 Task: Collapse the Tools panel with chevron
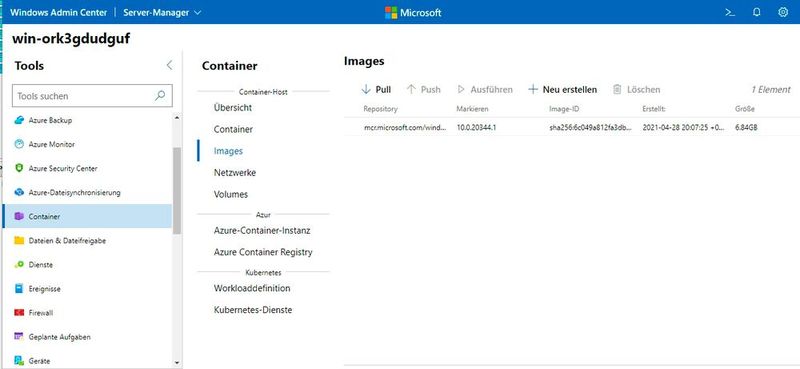click(x=169, y=65)
